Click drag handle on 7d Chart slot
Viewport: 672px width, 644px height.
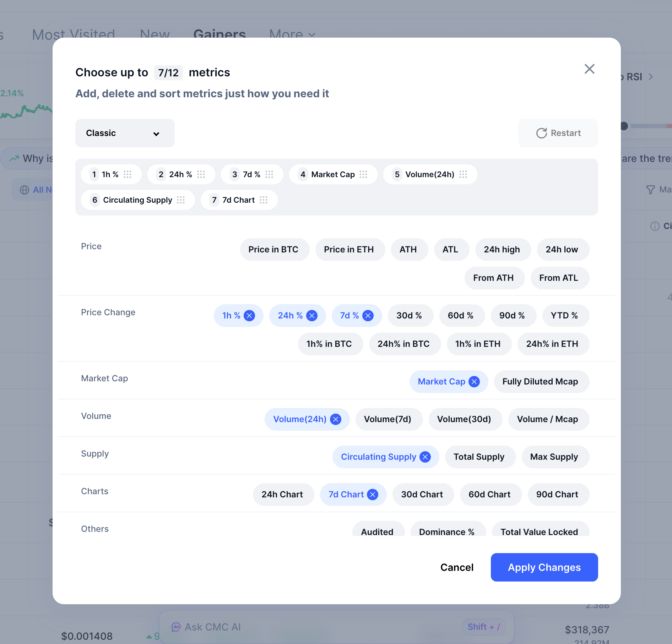264,200
